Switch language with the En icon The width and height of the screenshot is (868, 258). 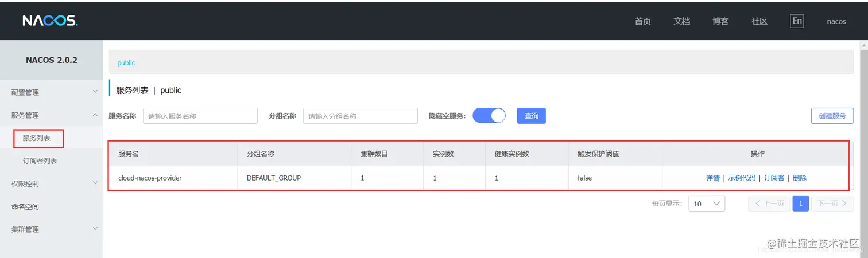[797, 21]
